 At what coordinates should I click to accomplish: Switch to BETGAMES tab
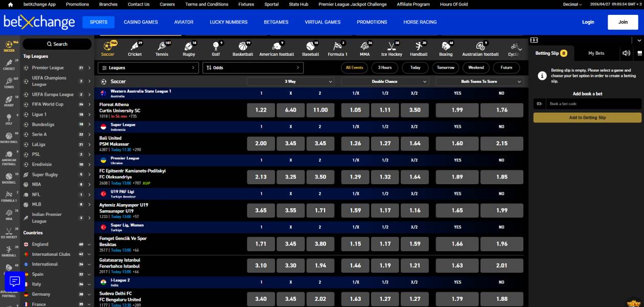tap(276, 22)
